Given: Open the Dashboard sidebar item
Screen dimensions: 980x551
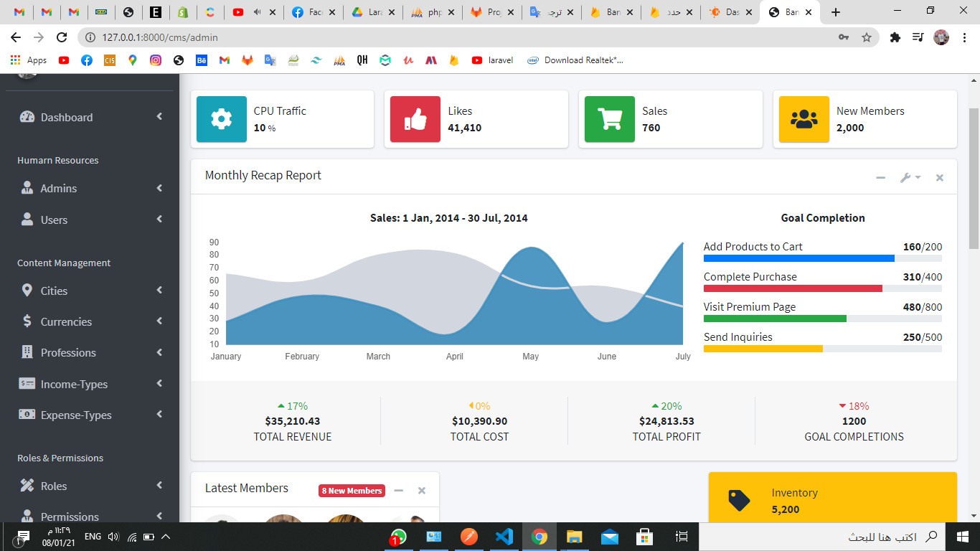Looking at the screenshot, I should (90, 117).
